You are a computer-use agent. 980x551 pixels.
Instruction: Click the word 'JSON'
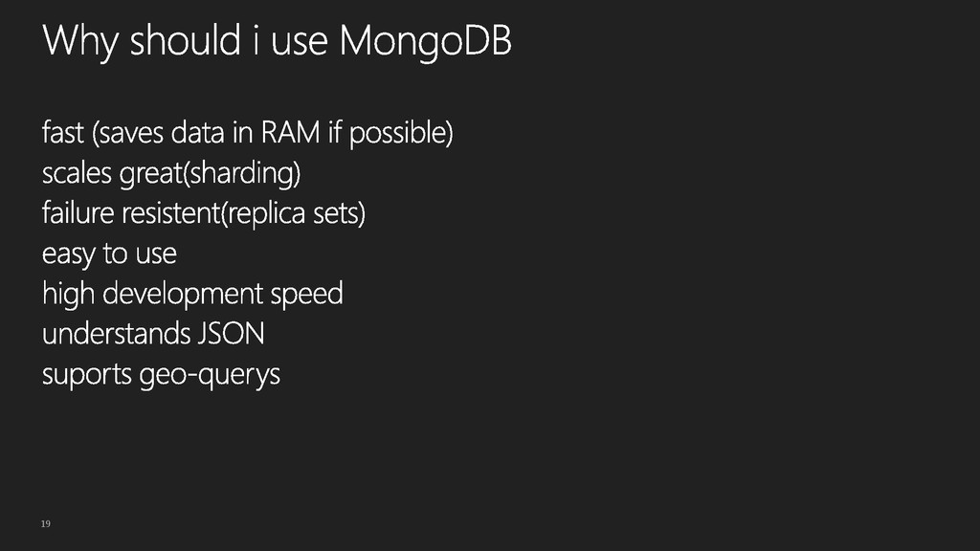pyautogui.click(x=232, y=333)
